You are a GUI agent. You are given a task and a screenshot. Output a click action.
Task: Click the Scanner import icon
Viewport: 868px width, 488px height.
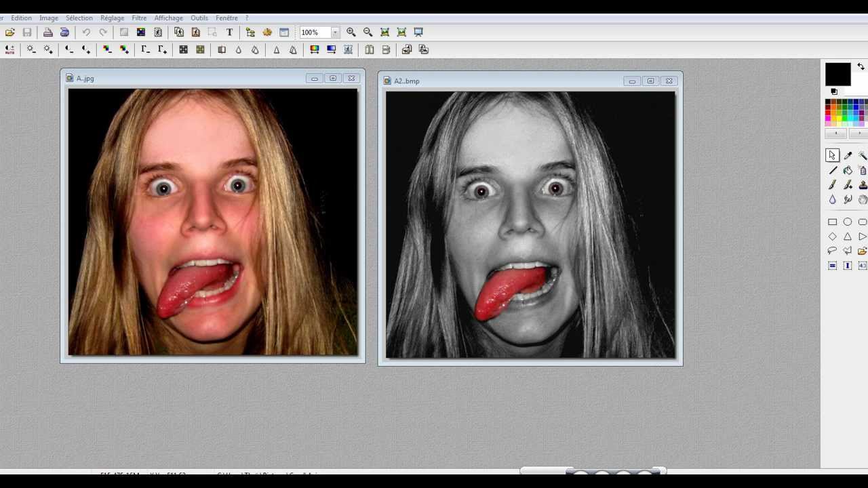coord(64,32)
